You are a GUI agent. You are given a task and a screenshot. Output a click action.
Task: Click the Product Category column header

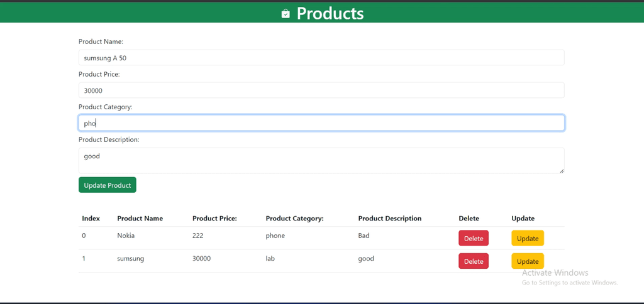coord(295,218)
